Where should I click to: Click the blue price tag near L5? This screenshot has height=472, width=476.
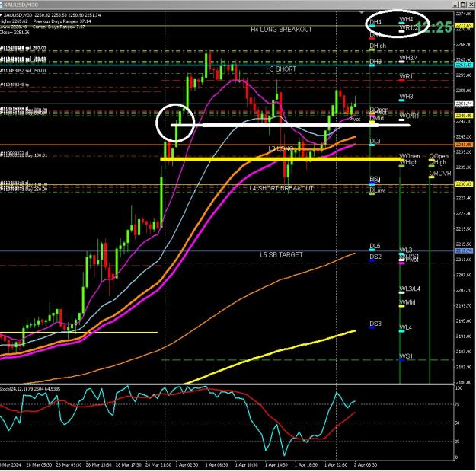[464, 250]
